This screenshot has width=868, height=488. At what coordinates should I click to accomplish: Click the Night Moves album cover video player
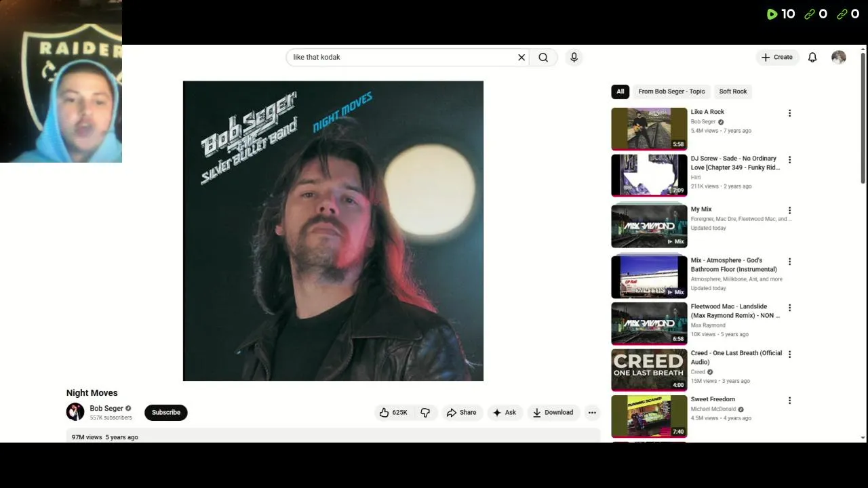pos(333,230)
